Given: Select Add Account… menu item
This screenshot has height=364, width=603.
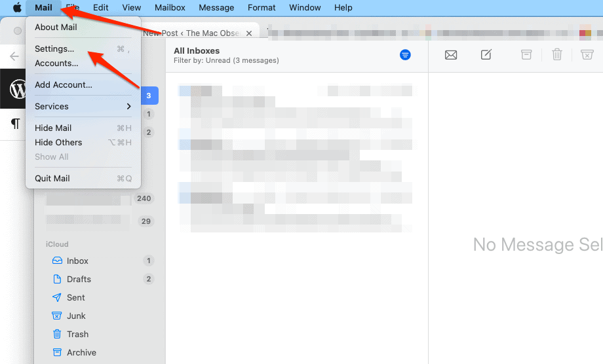Looking at the screenshot, I should (63, 84).
